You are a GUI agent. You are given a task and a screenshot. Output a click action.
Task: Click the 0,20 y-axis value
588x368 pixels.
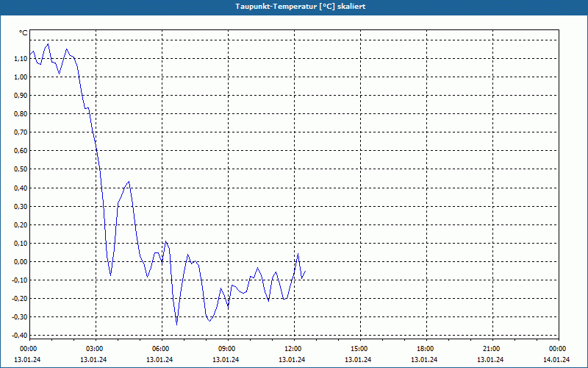21,225
